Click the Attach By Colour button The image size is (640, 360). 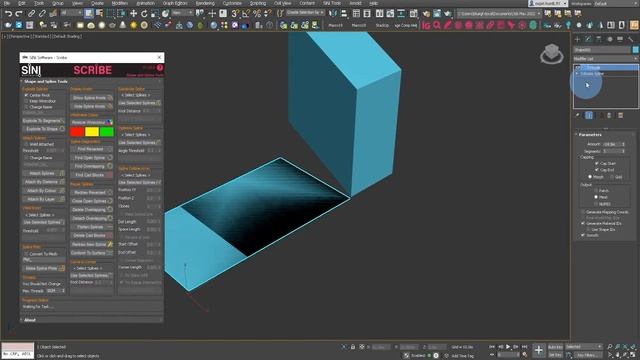(x=43, y=191)
